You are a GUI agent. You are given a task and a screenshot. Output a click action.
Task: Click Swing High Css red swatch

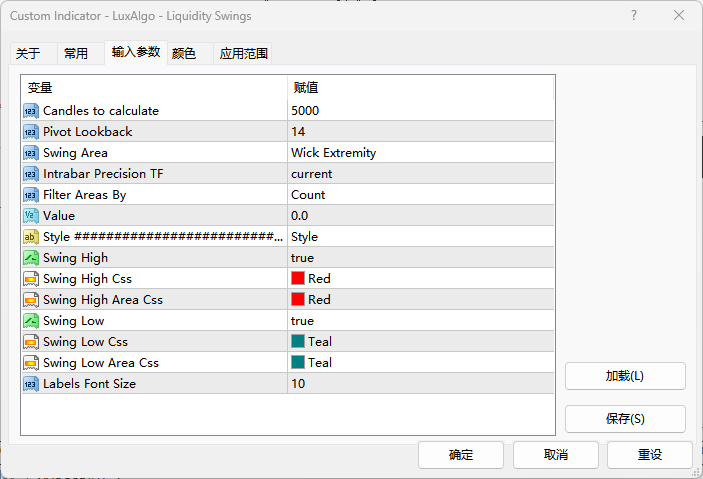pos(298,279)
